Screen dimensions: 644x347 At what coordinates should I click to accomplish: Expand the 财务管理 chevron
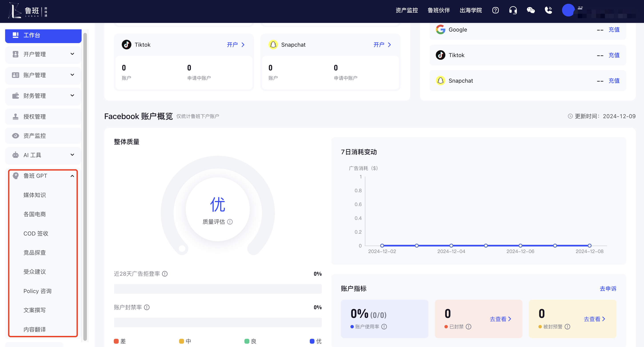(72, 96)
